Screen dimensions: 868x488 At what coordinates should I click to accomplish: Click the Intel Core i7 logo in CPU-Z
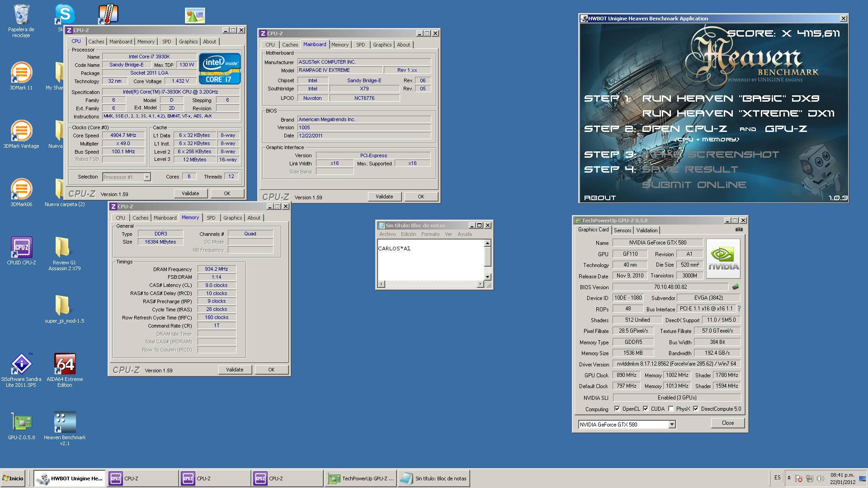[x=220, y=69]
